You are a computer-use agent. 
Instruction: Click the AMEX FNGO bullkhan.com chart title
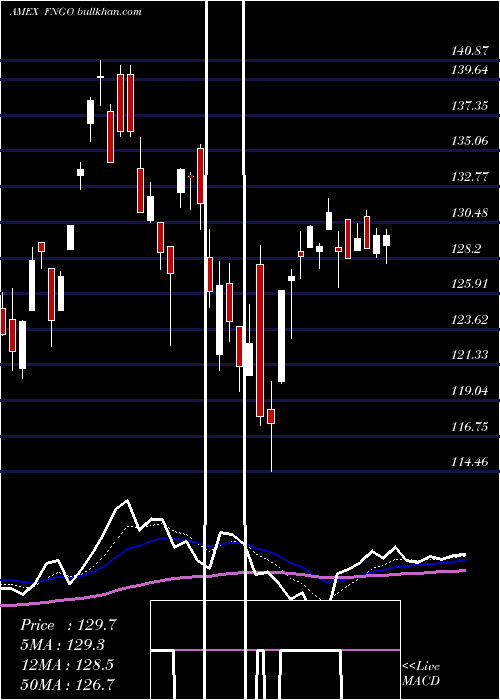point(75,12)
